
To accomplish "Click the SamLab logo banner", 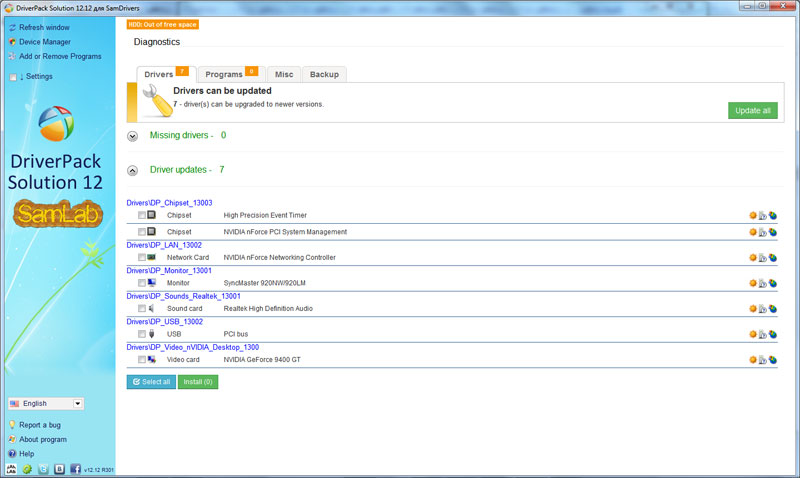I will pyautogui.click(x=58, y=213).
